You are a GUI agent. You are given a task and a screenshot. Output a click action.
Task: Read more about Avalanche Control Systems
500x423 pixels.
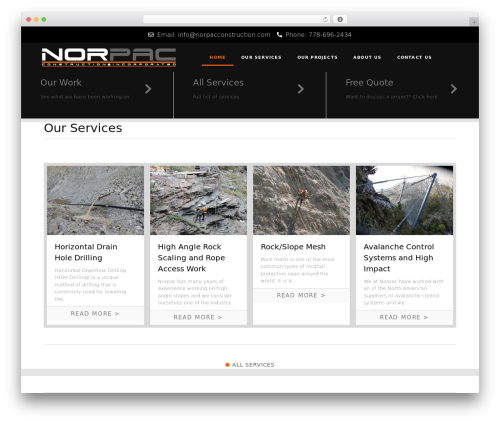(404, 317)
